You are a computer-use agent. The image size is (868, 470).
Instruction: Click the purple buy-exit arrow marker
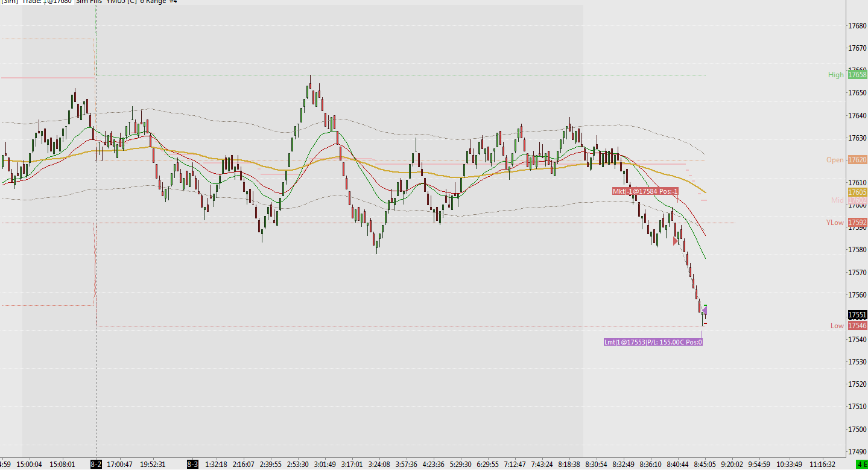[705, 310]
